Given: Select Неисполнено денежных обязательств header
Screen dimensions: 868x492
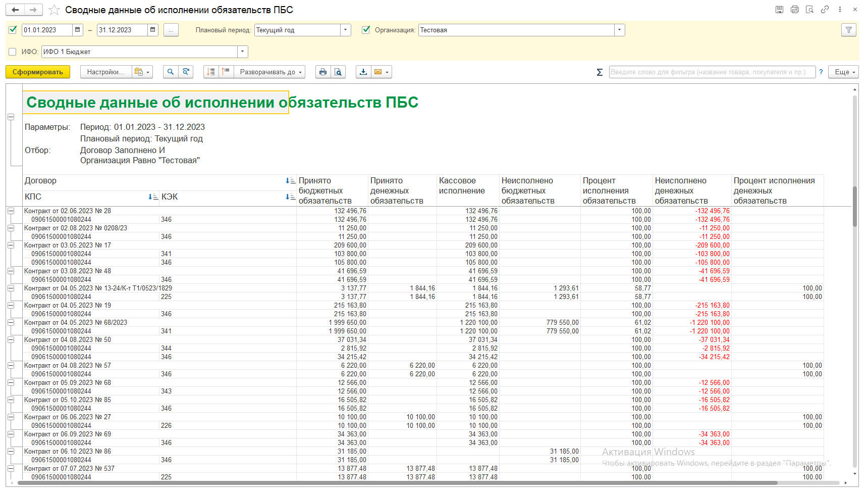Looking at the screenshot, I should [x=692, y=190].
